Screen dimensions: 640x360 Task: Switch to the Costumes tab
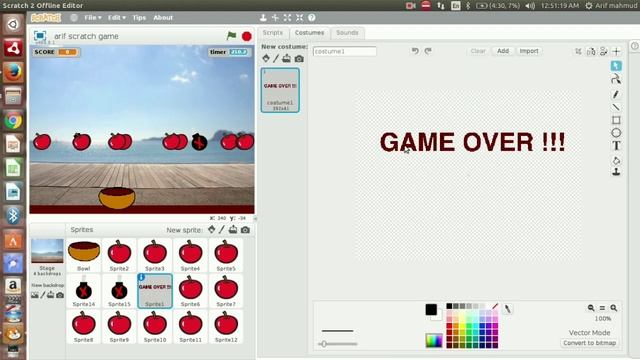309,33
